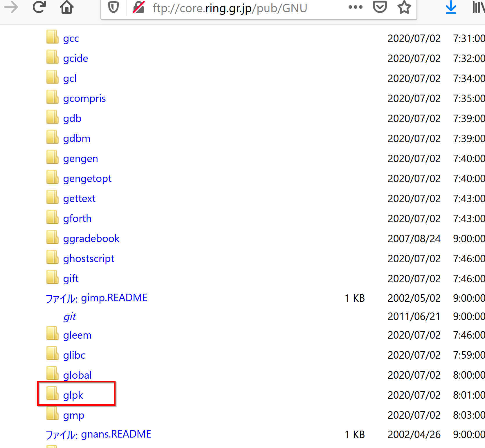Image resolution: width=485 pixels, height=448 pixels.
Task: Click the folder icon beside gcompris
Action: (x=53, y=97)
